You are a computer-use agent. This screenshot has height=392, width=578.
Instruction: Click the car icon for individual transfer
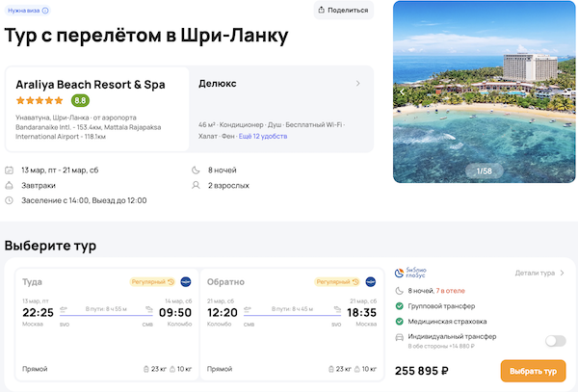click(x=400, y=340)
